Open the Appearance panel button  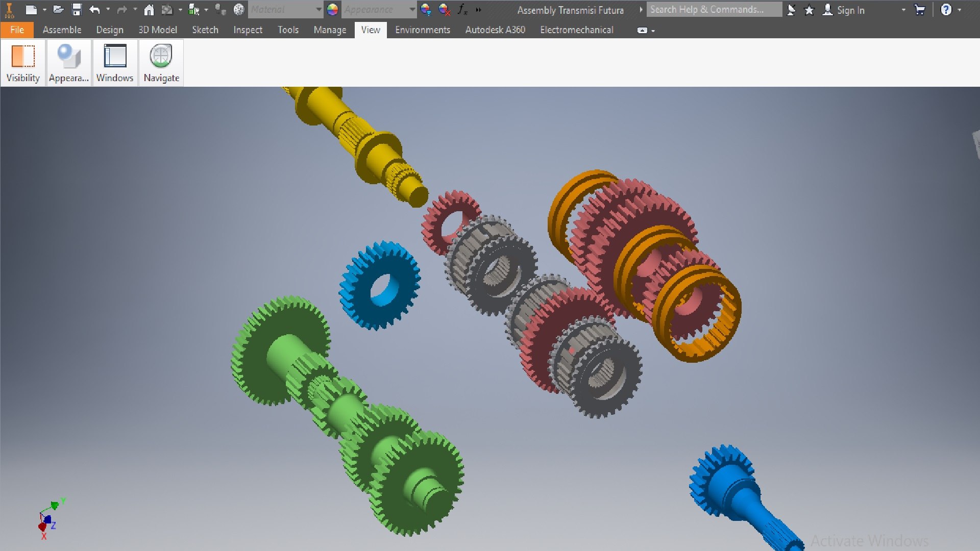(69, 63)
